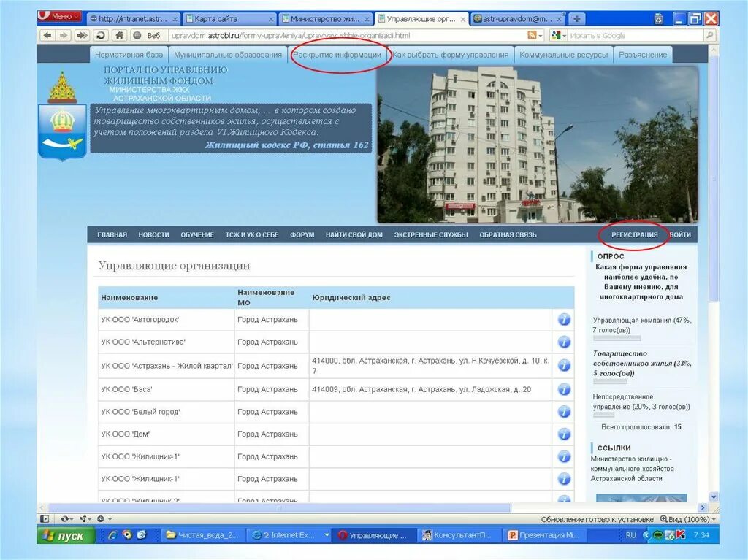Click Непосредственное управление poll option

[641, 402]
